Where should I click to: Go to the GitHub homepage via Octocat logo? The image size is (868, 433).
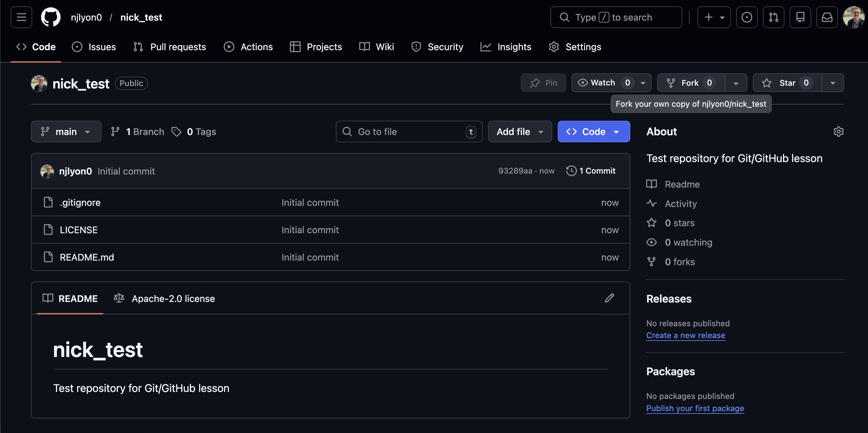50,17
